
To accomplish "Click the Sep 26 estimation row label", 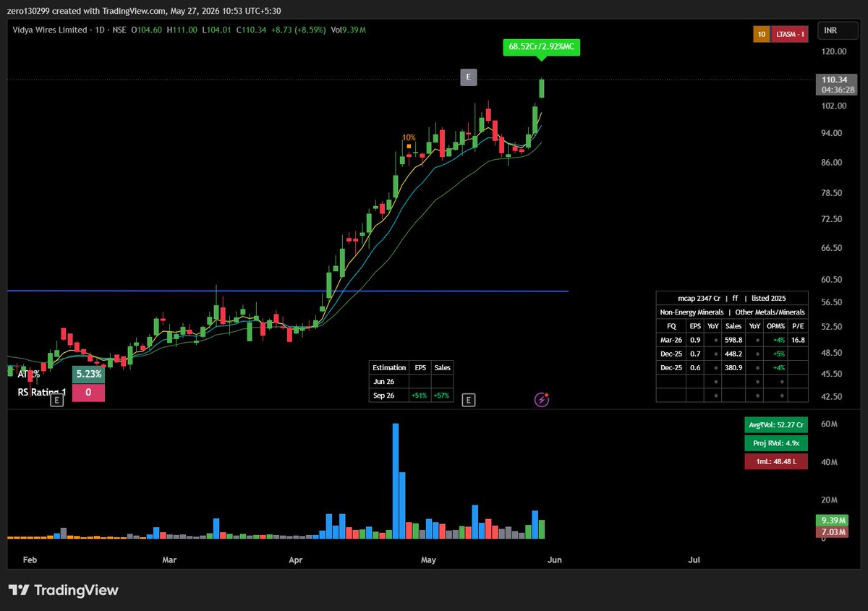I will 383,395.
